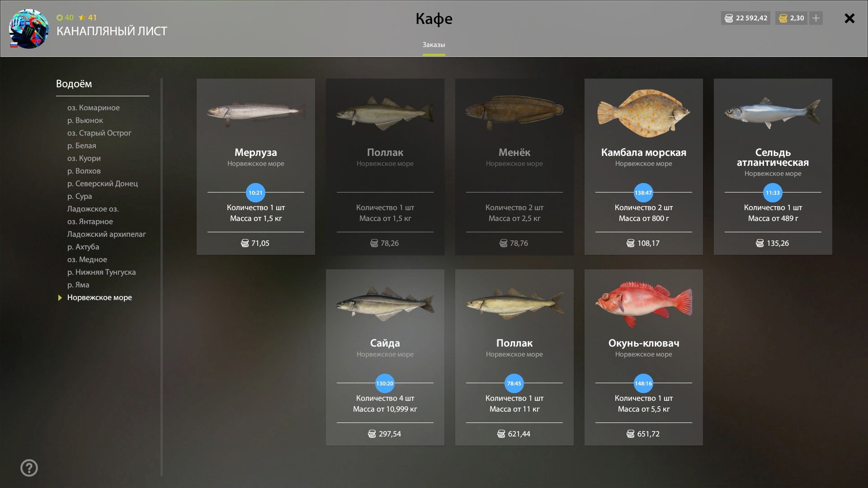The image size is (868, 488).
Task: Click the silver coins balance icon
Action: coord(729,18)
